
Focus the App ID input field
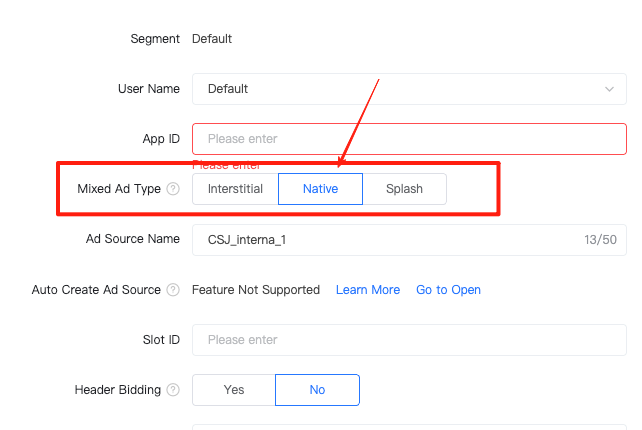[x=409, y=139]
